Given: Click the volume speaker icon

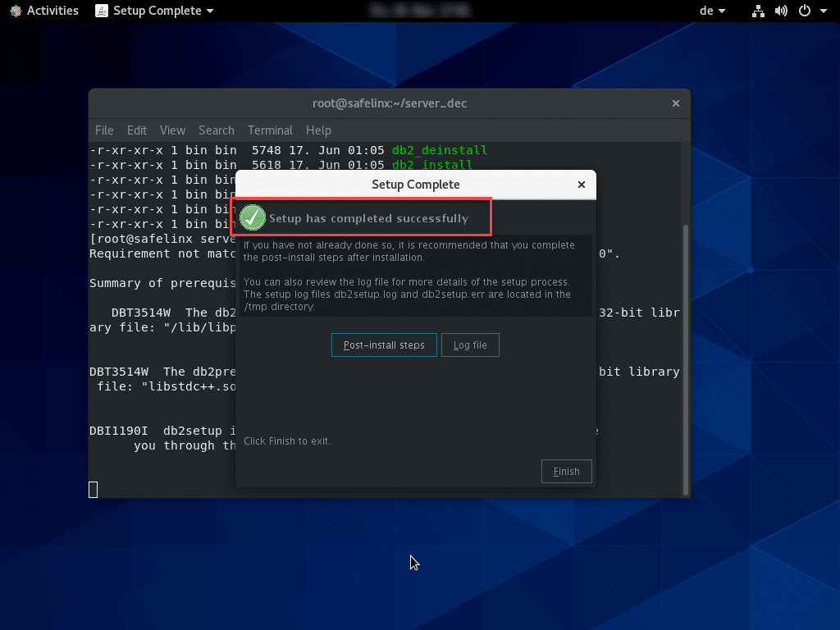Looking at the screenshot, I should point(781,11).
